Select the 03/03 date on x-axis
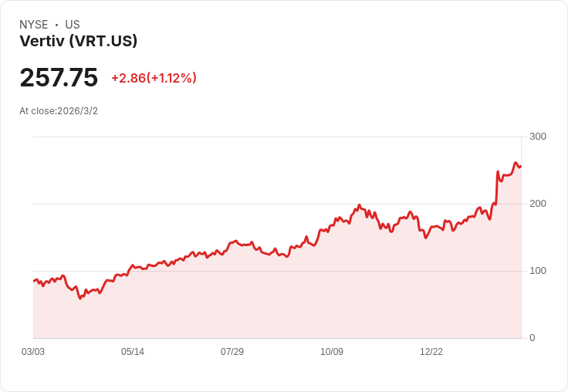This screenshot has height=392, width=568. tap(33, 352)
